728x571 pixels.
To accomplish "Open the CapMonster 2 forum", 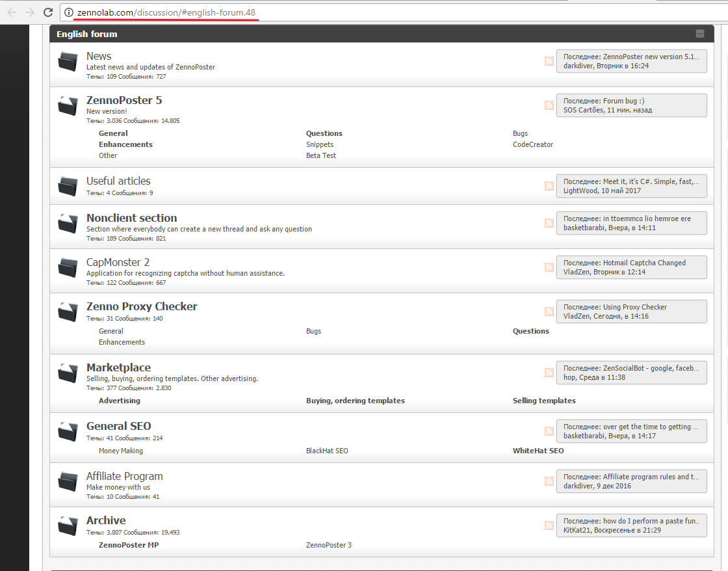I will [118, 263].
